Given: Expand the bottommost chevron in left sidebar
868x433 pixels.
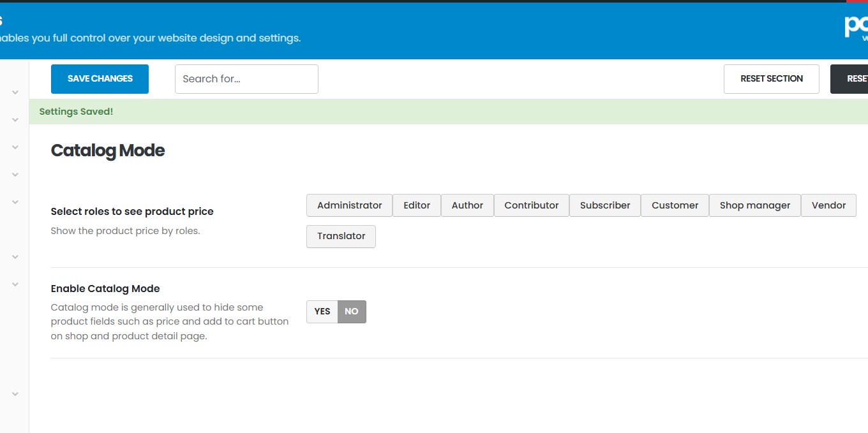Looking at the screenshot, I should click(x=15, y=395).
